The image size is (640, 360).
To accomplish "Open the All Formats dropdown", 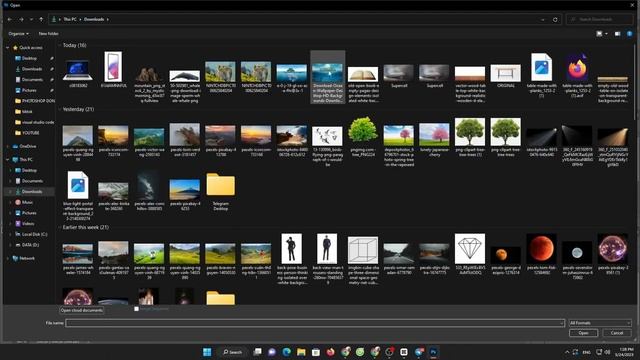I will (x=600, y=323).
